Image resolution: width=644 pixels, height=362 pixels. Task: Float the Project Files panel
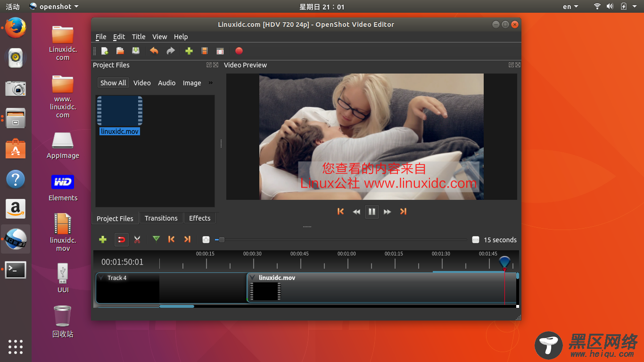[x=209, y=65]
